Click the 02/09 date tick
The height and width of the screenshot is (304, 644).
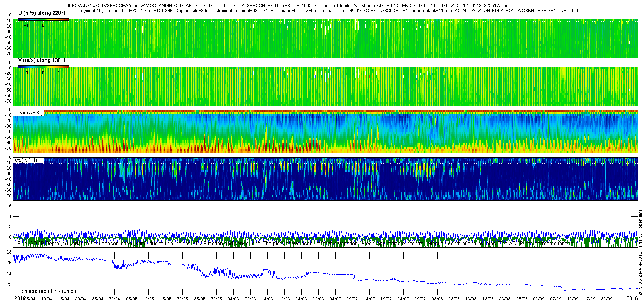pyautogui.click(x=539, y=299)
